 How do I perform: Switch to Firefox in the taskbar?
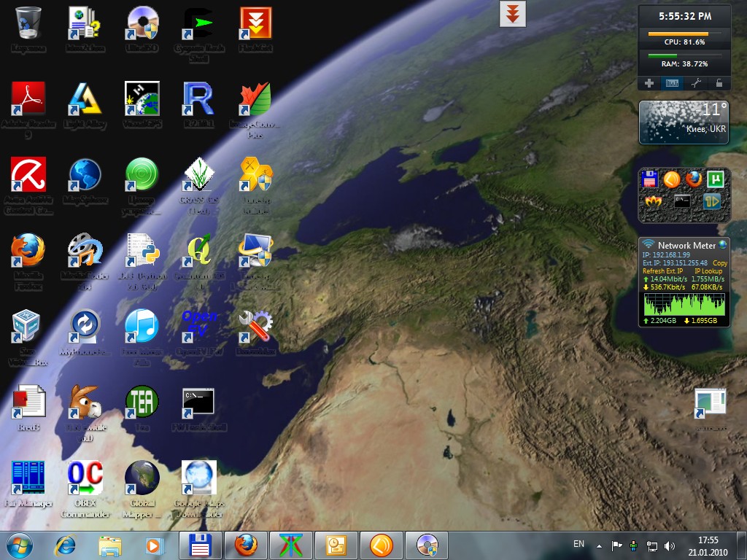click(x=246, y=545)
